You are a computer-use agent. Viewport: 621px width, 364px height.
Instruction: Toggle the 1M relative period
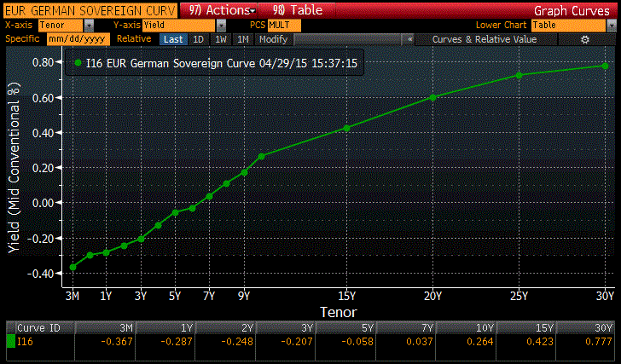point(243,39)
